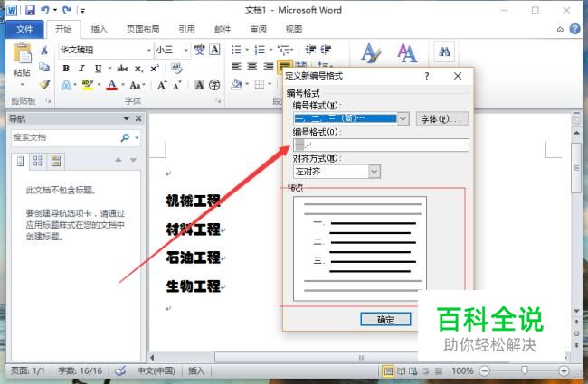The image size is (588, 384).
Task: Toggle Bold formatting
Action: pyautogui.click(x=66, y=68)
